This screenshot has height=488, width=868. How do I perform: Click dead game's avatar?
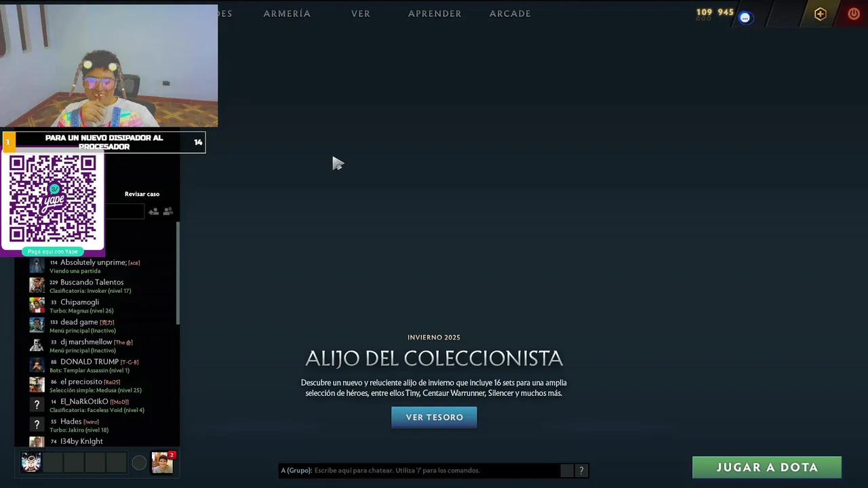point(37,325)
